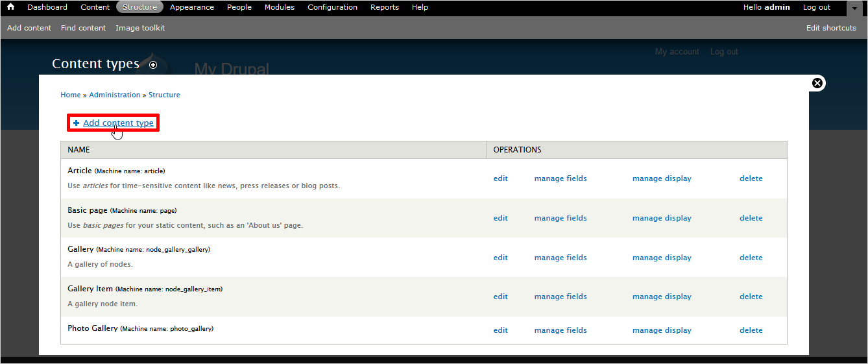Edit the Article content type
Screen dimensions: 868x364
pos(500,178)
